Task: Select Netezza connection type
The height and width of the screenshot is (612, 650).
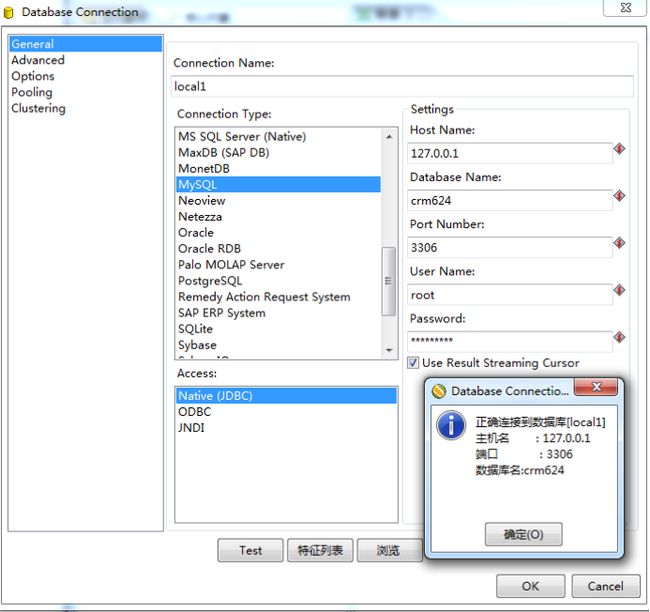Action: click(x=278, y=216)
